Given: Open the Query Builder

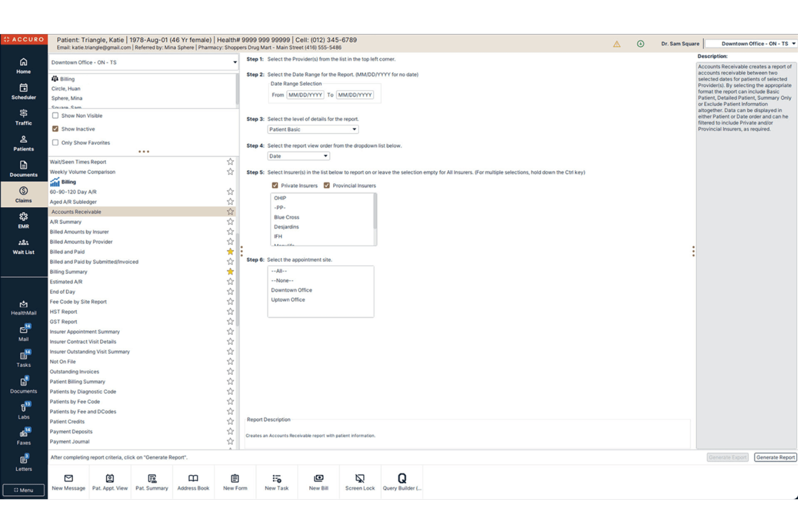Looking at the screenshot, I should coord(402,482).
